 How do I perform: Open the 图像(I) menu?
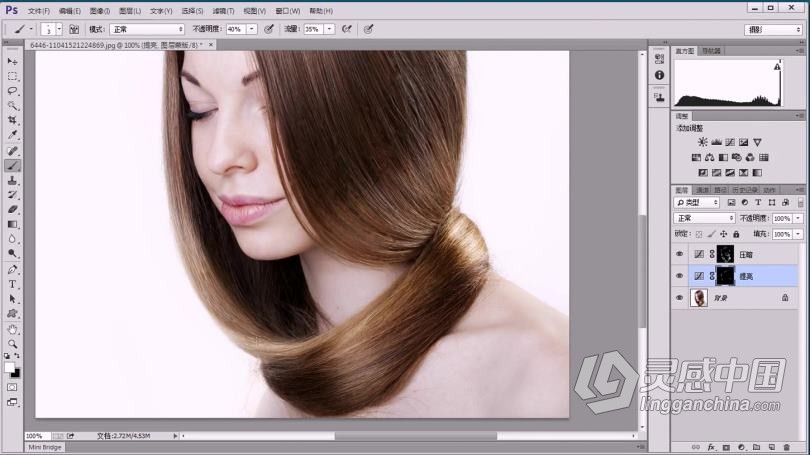pyautogui.click(x=100, y=11)
